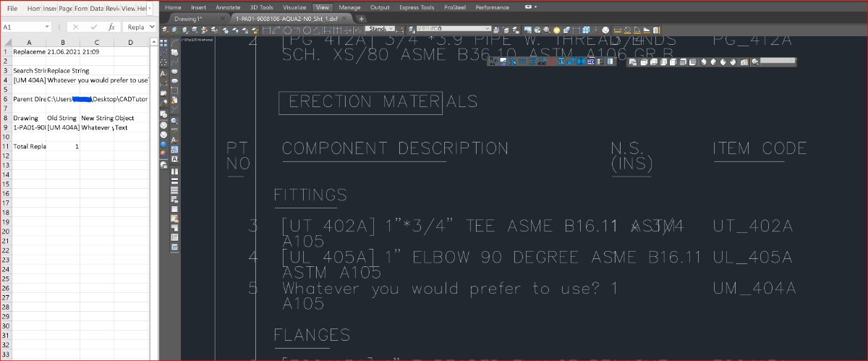Click the red dots grid icon in ProSteel toolbar
868x361 pixels.
pyautogui.click(x=552, y=61)
